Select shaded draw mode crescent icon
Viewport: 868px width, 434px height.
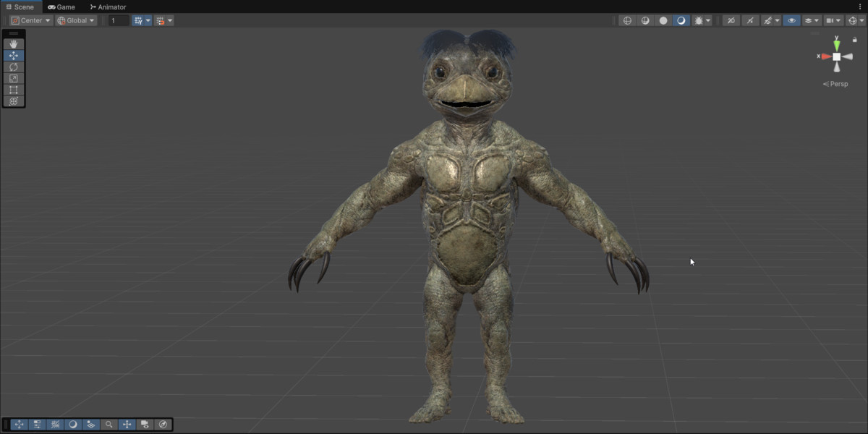pos(681,20)
